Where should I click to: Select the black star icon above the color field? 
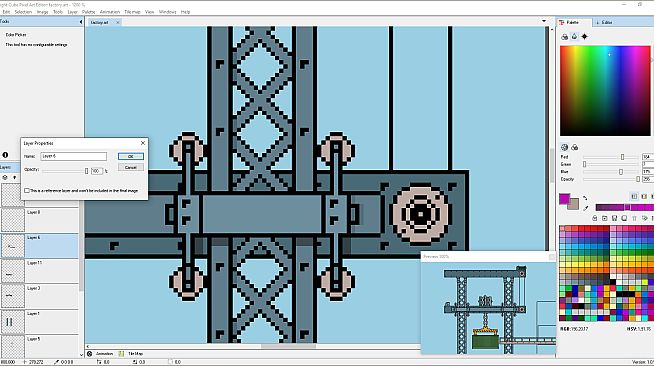coord(584,37)
